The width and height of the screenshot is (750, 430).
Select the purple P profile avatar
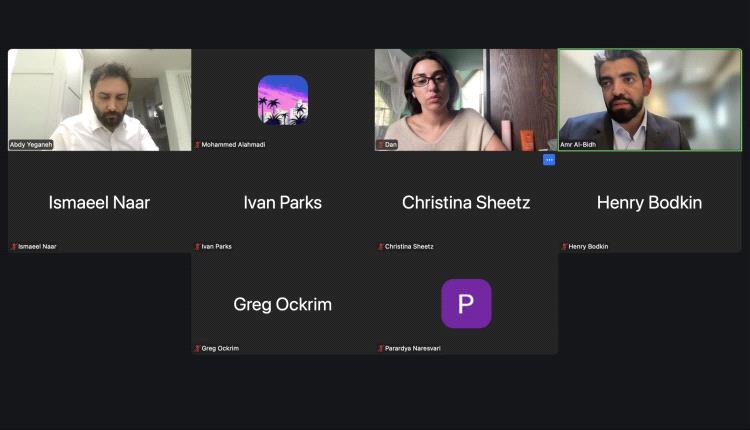(466, 304)
